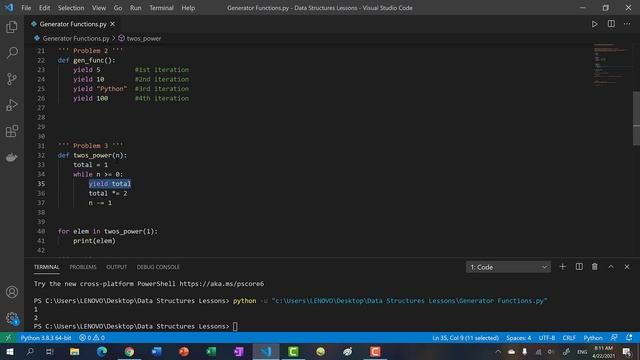Open Windows taskbar search

coord(30,351)
